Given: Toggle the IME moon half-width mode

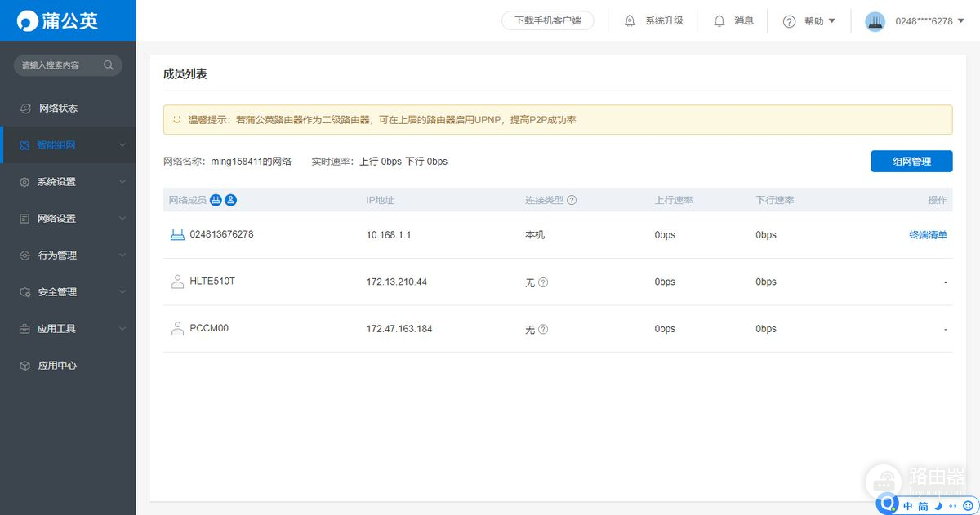Looking at the screenshot, I should (x=938, y=506).
